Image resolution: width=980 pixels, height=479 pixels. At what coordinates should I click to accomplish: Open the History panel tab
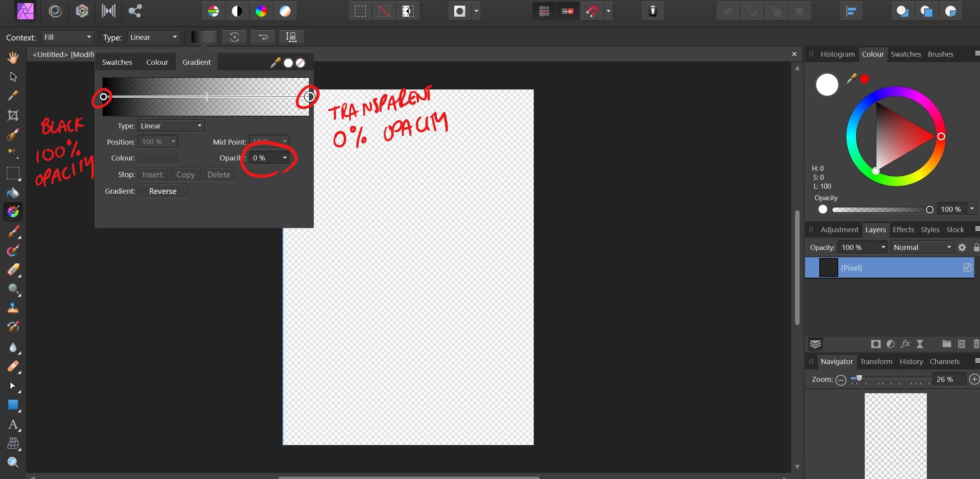[x=911, y=361]
